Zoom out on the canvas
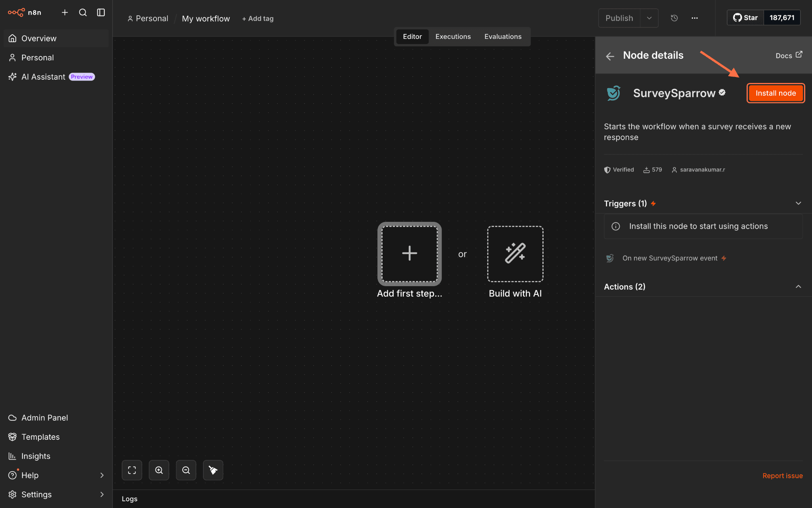812x508 pixels. click(x=186, y=470)
